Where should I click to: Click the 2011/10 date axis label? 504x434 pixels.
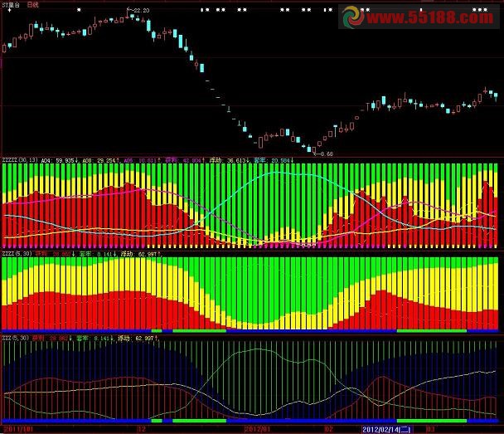point(18,429)
